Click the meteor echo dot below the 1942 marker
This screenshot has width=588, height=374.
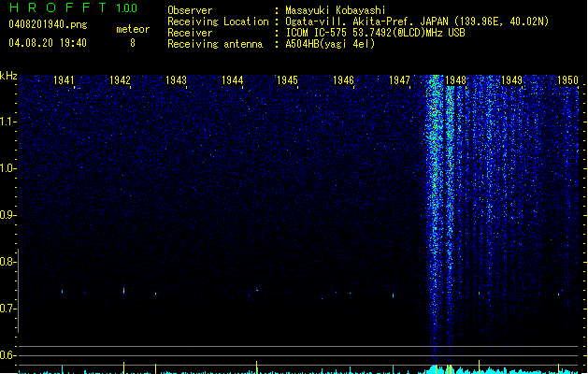(123, 291)
